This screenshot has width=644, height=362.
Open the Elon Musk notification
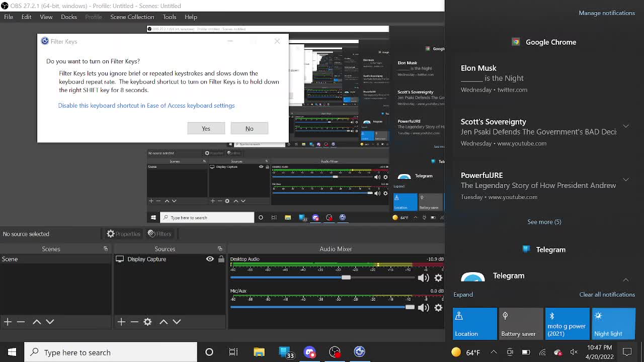pos(544,79)
